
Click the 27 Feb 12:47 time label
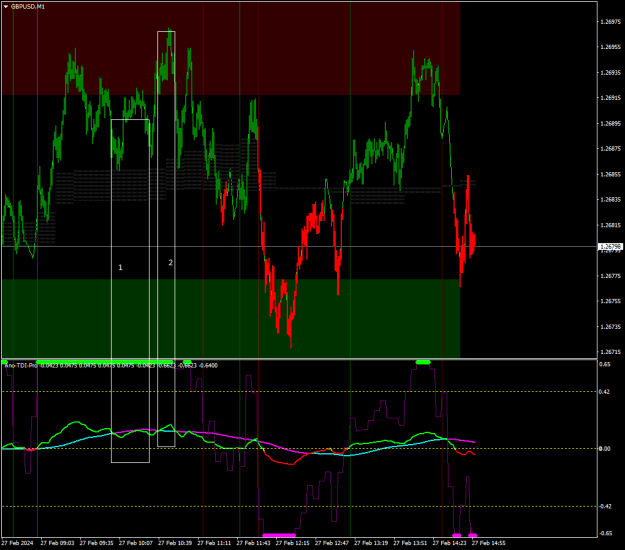[x=332, y=543]
